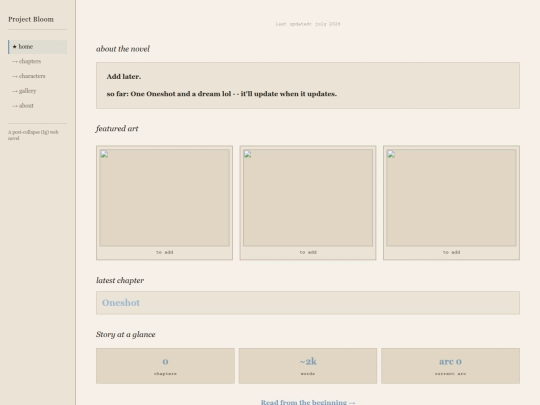This screenshot has width=540, height=405.
Task: Click the sidebar tagline about a post-collapse web novel
Action: 33,135
